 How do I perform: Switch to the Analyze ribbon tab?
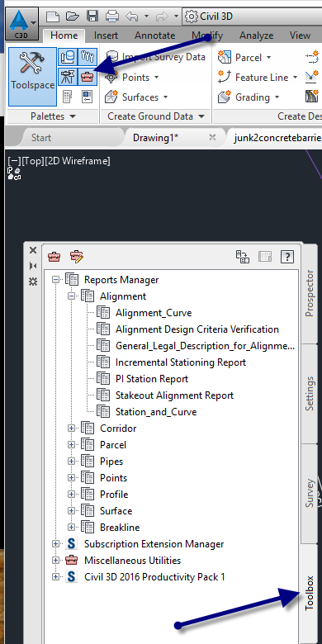point(256,36)
